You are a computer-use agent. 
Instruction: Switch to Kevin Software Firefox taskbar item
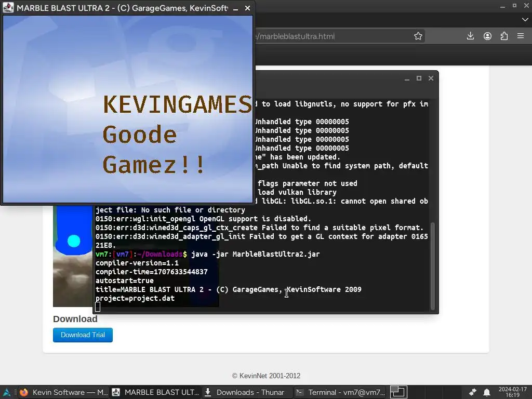click(x=64, y=392)
